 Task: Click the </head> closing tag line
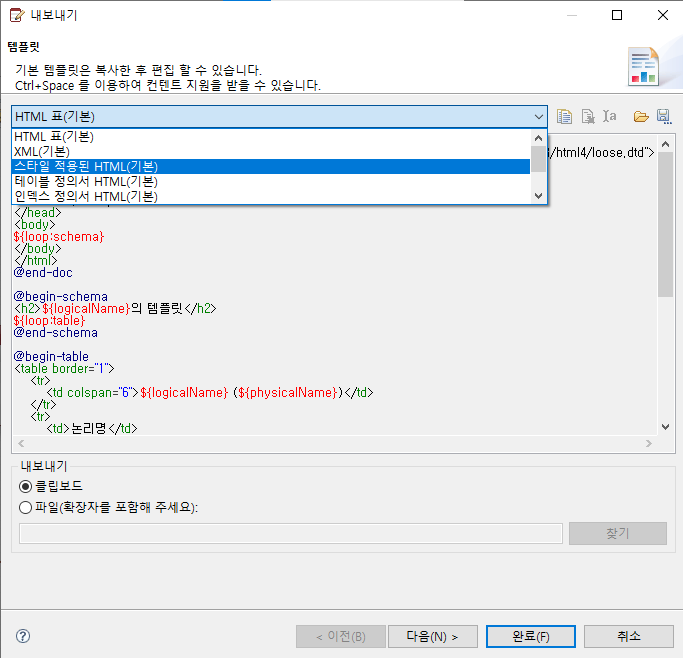click(38, 213)
